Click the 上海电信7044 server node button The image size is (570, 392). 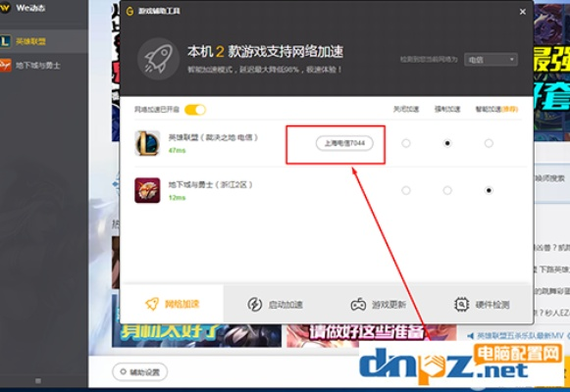click(344, 143)
